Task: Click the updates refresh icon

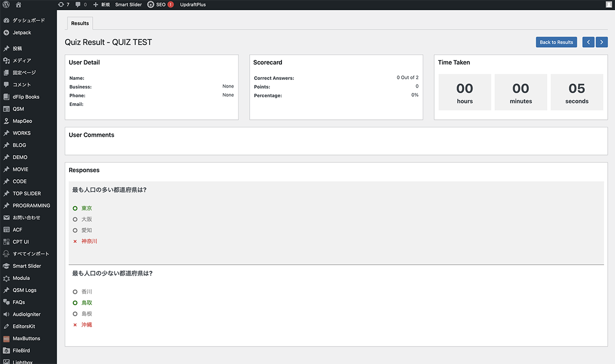Action: click(61, 5)
